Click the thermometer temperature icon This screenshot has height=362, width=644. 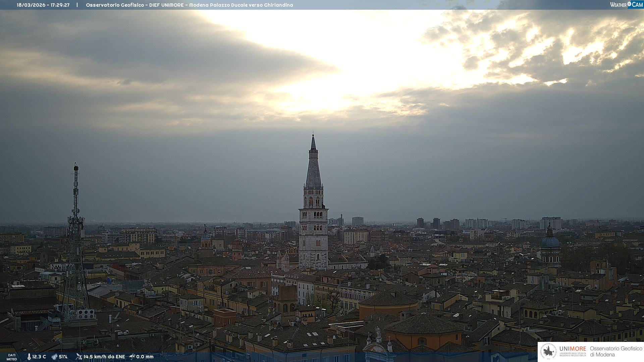(x=29, y=357)
